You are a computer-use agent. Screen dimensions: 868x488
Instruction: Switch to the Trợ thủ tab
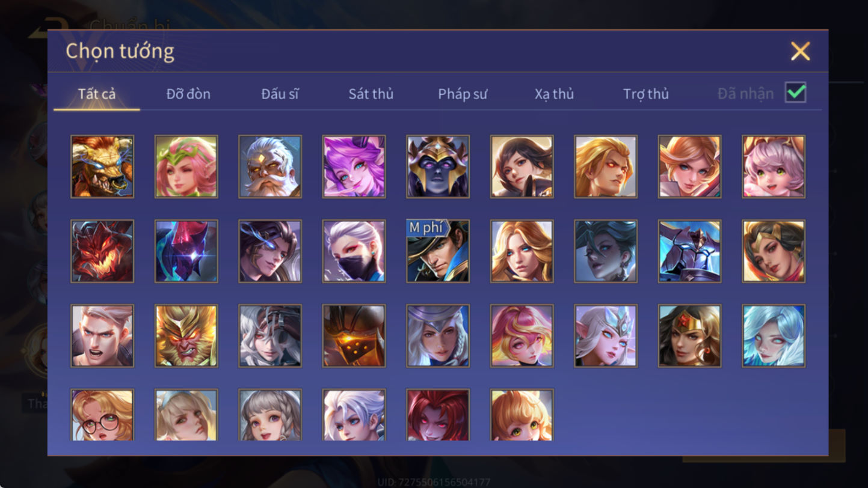(x=646, y=94)
